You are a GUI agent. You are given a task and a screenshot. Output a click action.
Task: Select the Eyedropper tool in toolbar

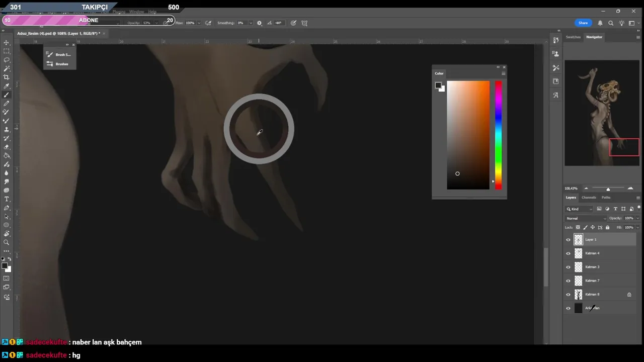coord(7,86)
